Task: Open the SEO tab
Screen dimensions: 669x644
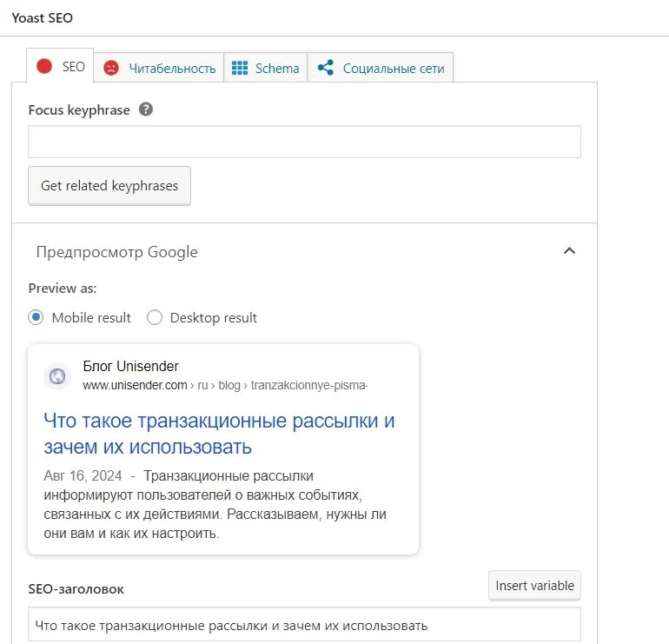Action: tap(73, 67)
